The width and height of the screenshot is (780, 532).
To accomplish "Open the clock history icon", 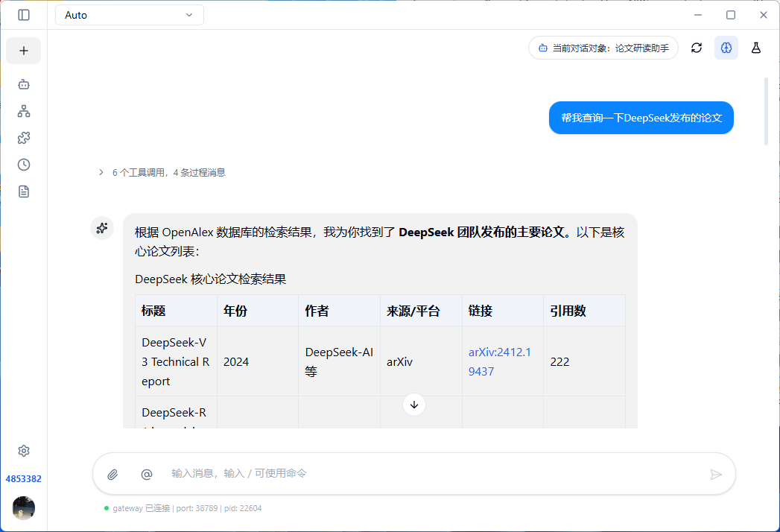I will [x=24, y=165].
